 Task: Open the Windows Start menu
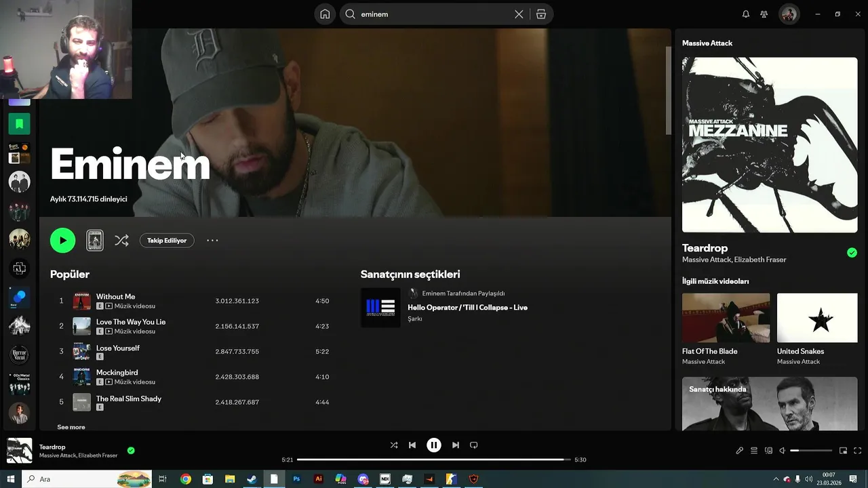(x=11, y=479)
